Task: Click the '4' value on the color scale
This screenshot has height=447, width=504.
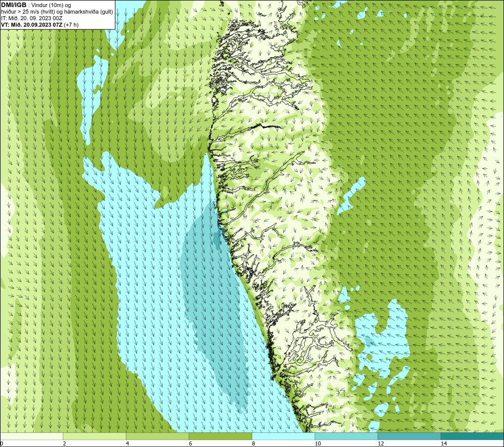Action: pos(128,443)
